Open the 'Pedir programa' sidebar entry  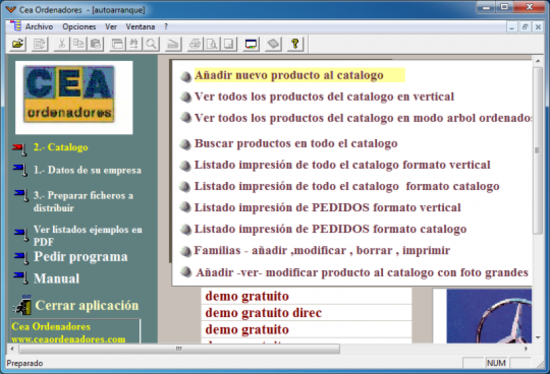coord(81,257)
